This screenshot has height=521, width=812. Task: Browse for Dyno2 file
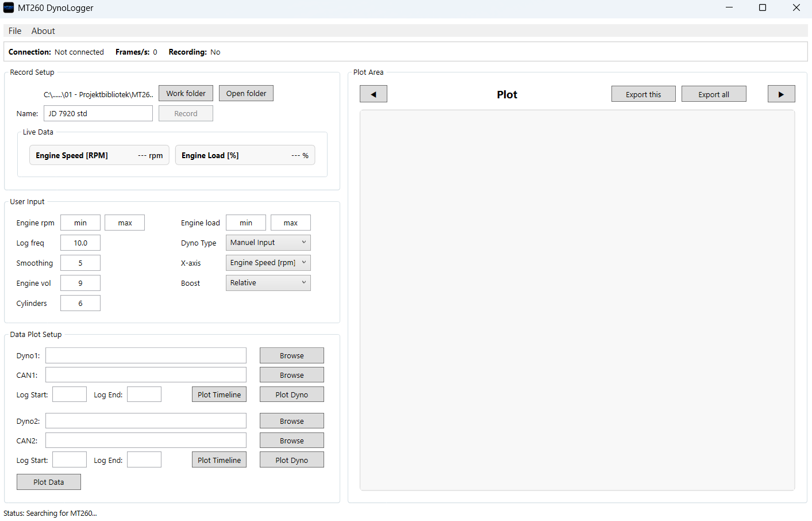tap(292, 421)
